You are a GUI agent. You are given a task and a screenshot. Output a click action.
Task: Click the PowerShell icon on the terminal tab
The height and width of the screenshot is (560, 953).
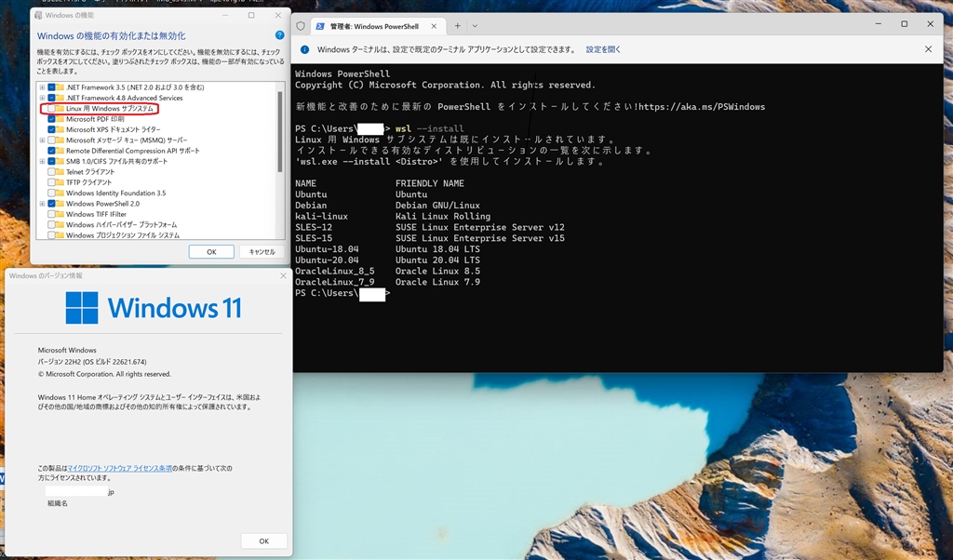(x=320, y=26)
